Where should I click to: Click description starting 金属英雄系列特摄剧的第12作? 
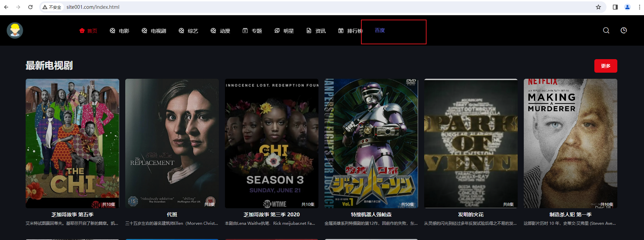click(371, 223)
